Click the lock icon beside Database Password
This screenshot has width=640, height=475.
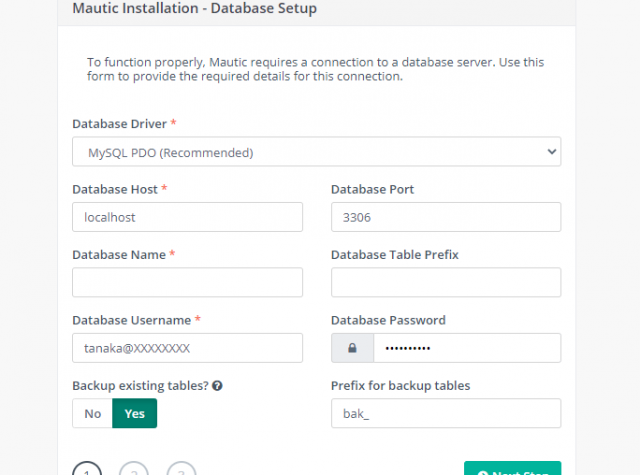tap(352, 348)
